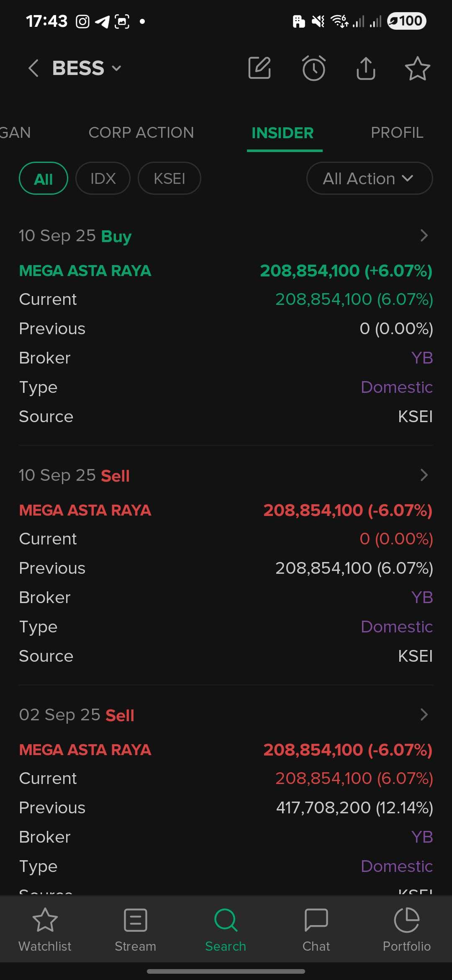Switch to the PROFIL tab
Screen dimensions: 452x980
(397, 133)
